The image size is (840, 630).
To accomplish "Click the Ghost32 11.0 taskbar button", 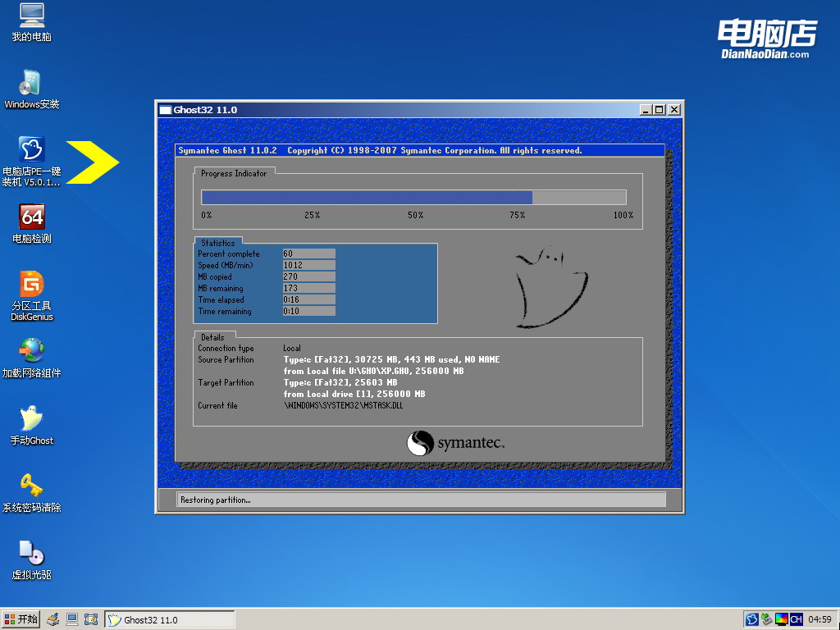I will point(170,619).
